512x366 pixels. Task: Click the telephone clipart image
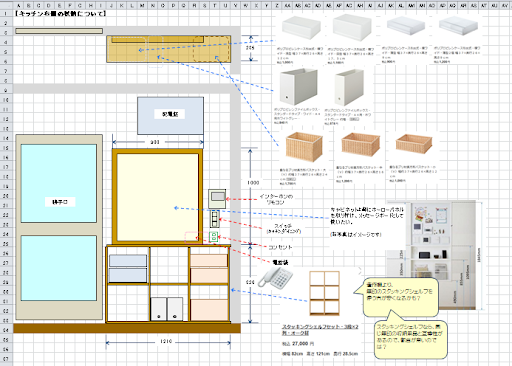tap(275, 278)
